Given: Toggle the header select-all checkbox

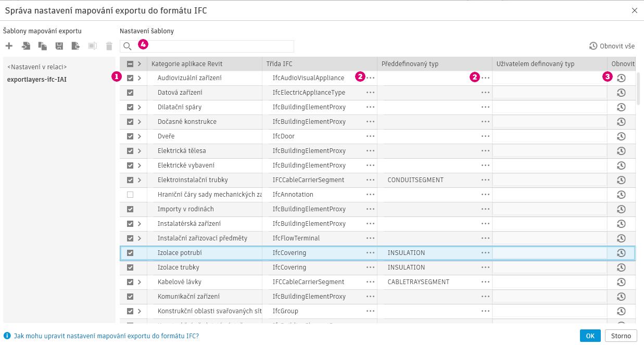Looking at the screenshot, I should (130, 64).
